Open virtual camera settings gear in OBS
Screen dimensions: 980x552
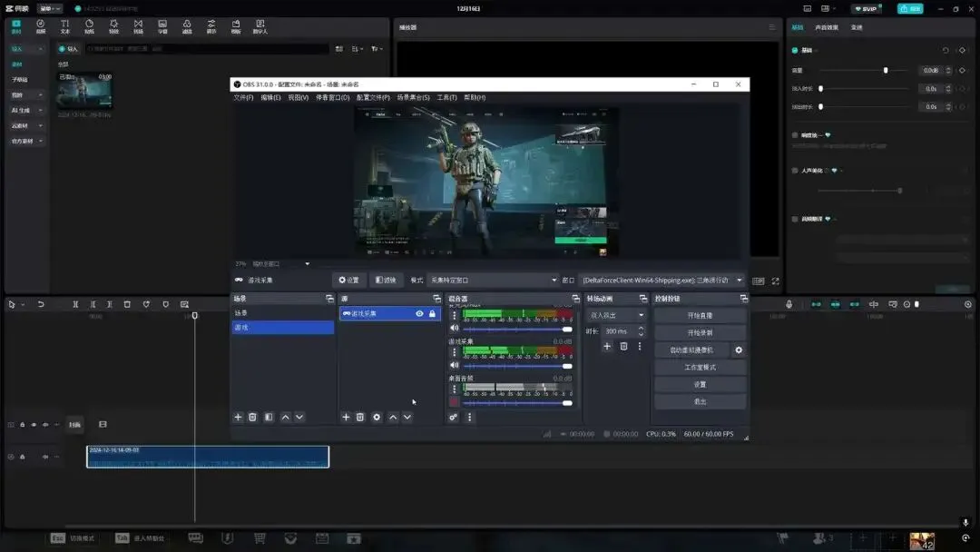[x=739, y=350]
